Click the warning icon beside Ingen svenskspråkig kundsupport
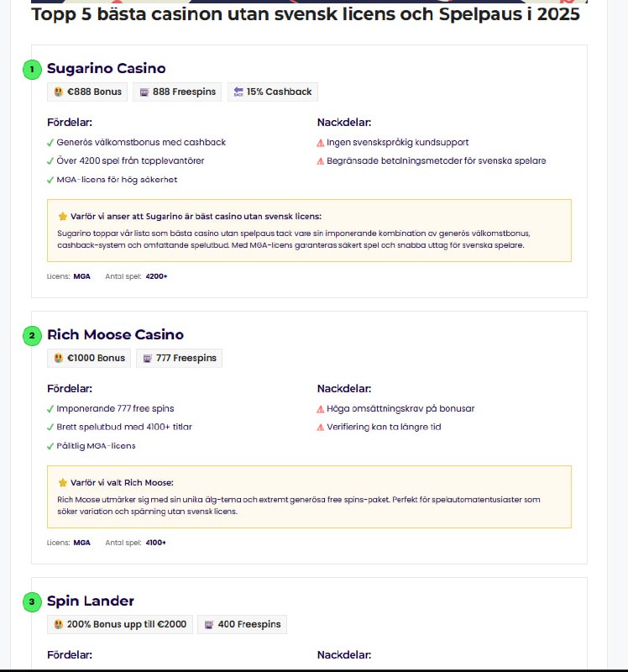The height and width of the screenshot is (672, 628). coord(321,143)
